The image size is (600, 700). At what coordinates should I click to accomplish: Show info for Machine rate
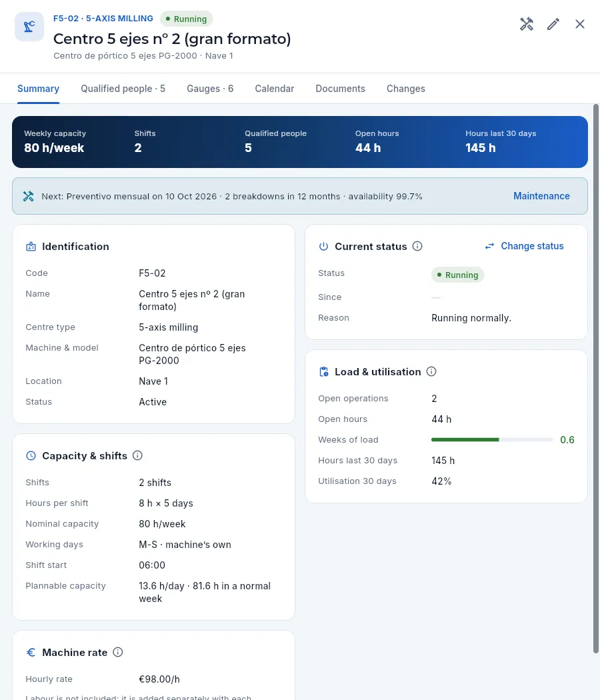point(118,652)
